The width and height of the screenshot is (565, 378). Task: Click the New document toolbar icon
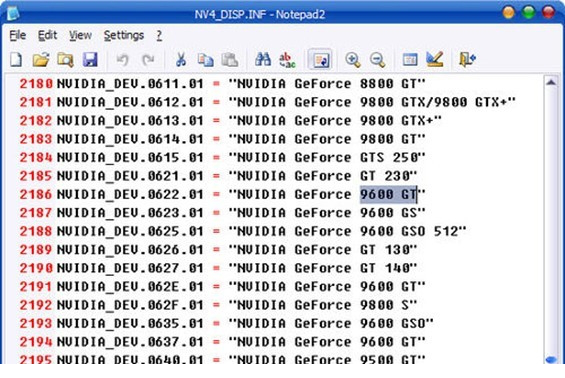16,59
